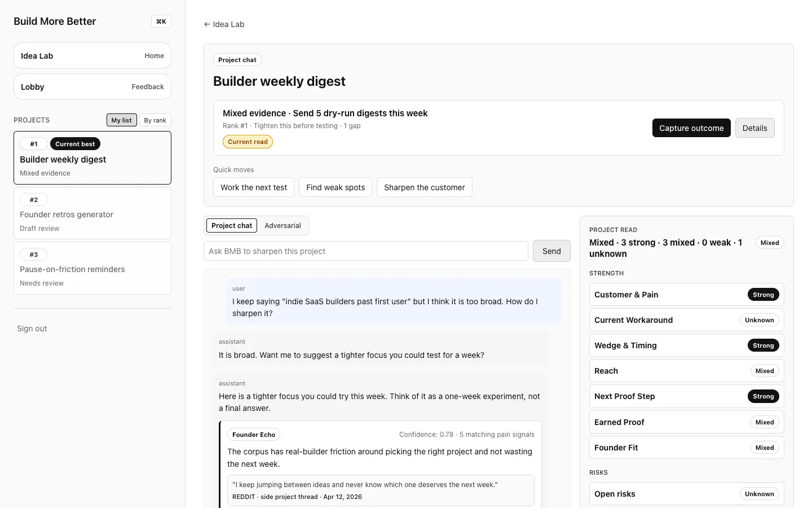Open the Open risks row
Viewport: 812px width, 508px height.
coord(687,494)
